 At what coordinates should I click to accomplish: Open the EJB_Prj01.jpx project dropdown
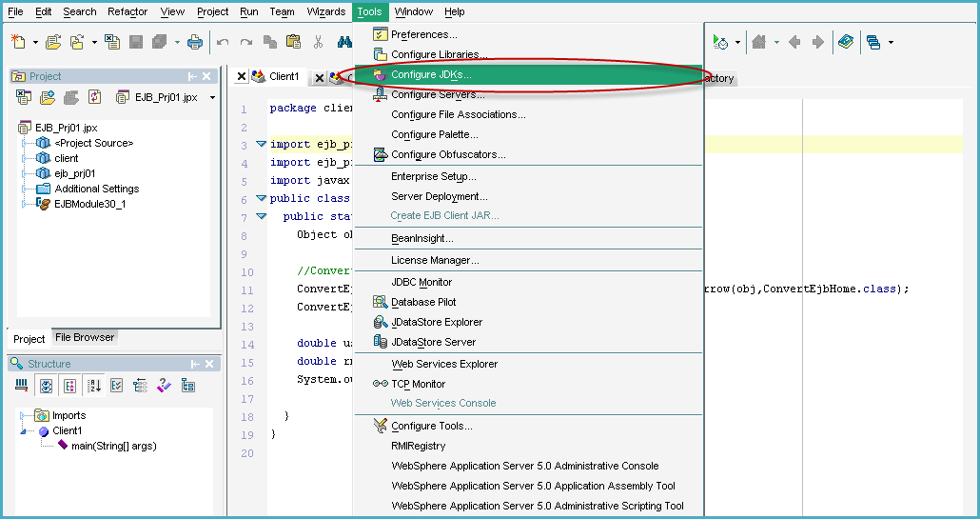click(212, 97)
